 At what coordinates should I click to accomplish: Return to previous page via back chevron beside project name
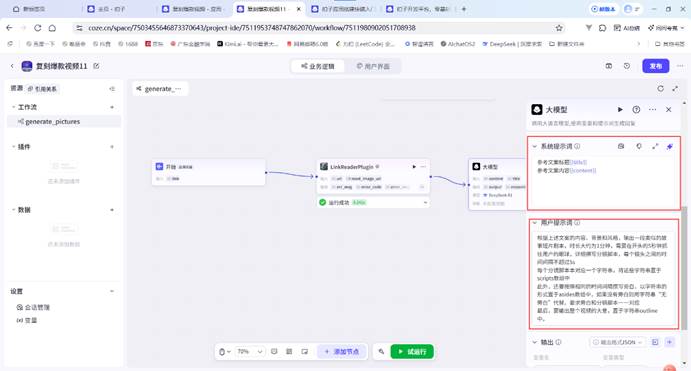[12, 66]
